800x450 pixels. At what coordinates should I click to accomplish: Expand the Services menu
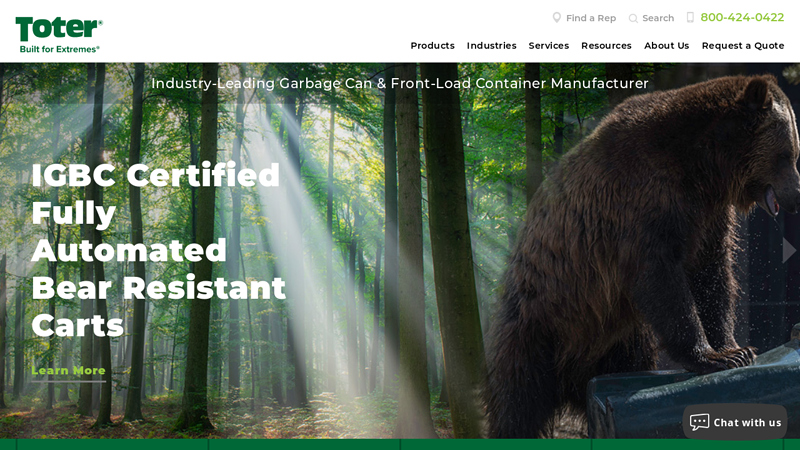pos(548,45)
